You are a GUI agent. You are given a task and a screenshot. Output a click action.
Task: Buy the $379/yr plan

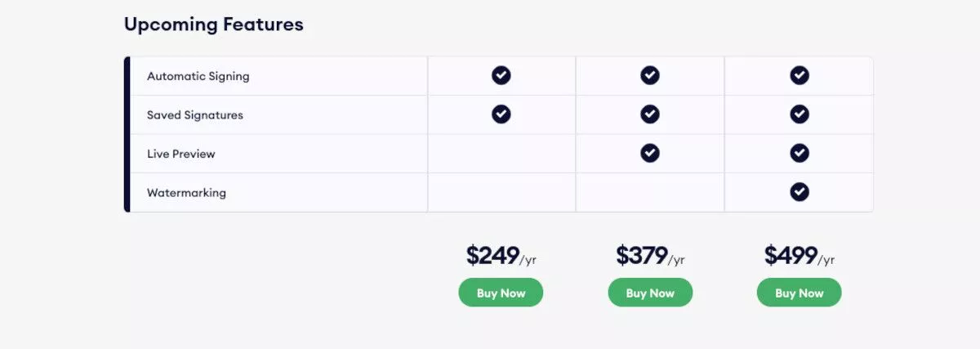click(650, 293)
